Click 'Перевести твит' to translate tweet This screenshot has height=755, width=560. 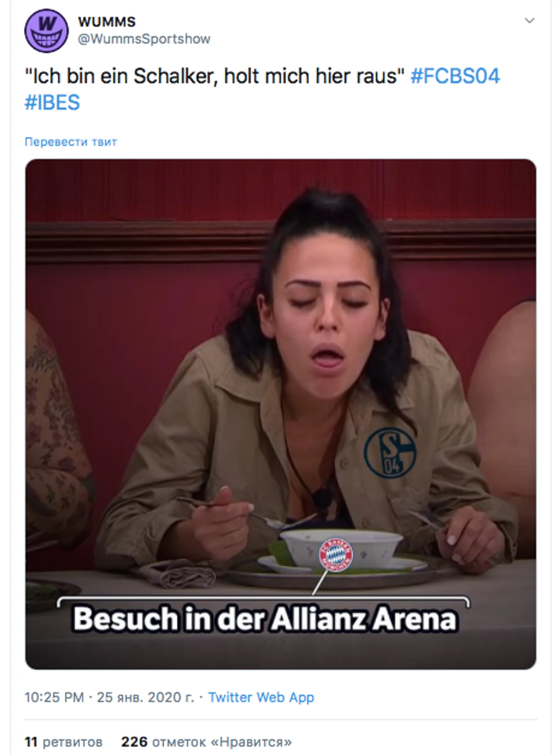click(x=71, y=142)
